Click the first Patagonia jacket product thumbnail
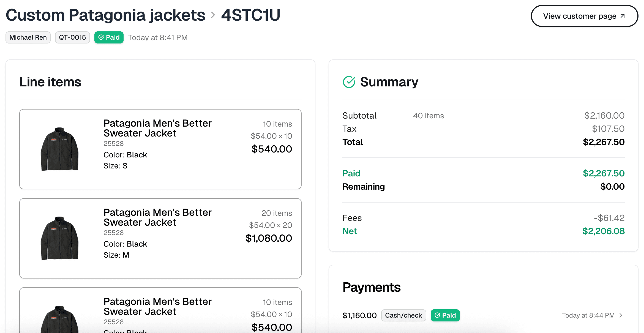Screen dimensions: 644x333 (59, 149)
